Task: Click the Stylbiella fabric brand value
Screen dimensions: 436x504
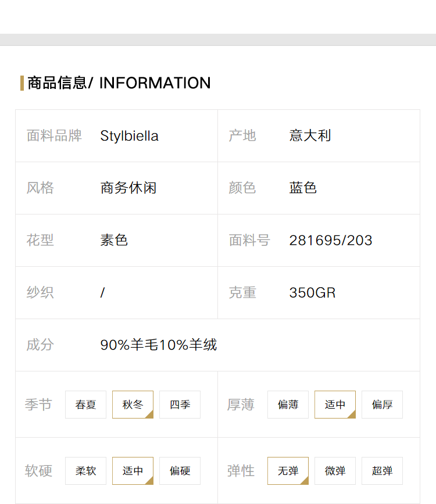Action: (129, 136)
